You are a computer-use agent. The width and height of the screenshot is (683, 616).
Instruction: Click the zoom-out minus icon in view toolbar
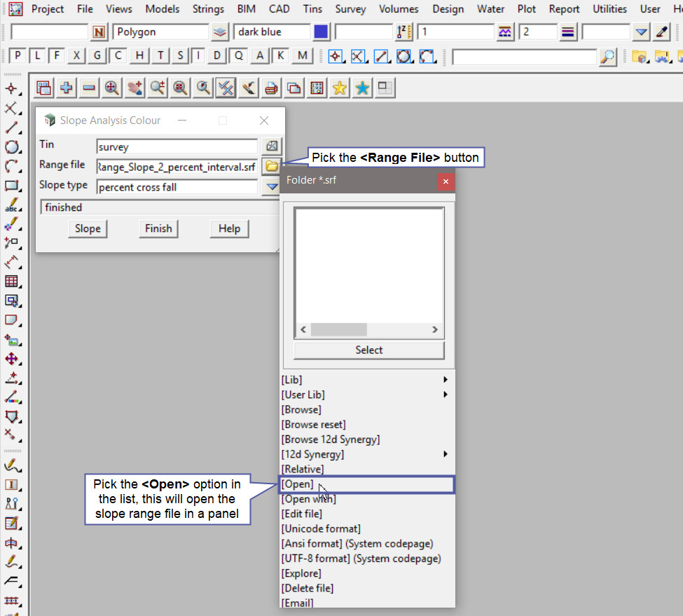click(89, 88)
